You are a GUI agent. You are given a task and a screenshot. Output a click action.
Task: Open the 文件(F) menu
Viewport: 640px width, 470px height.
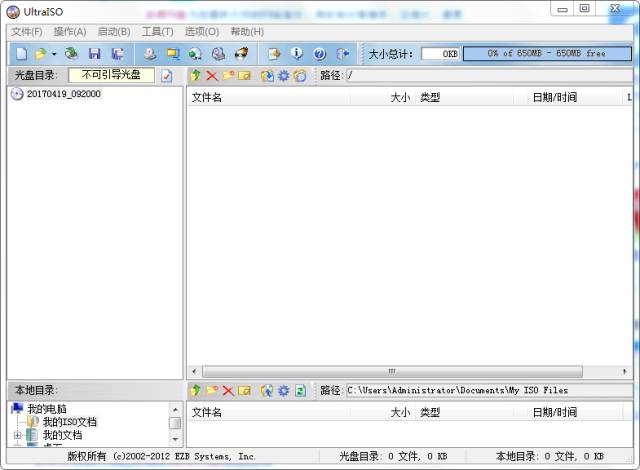pos(27,31)
